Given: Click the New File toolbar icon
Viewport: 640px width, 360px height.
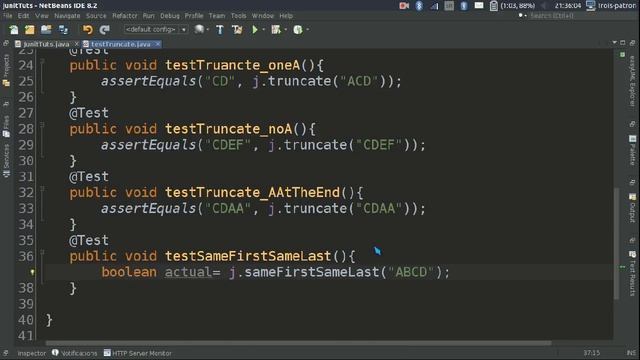Looking at the screenshot, I should click(x=14, y=30).
